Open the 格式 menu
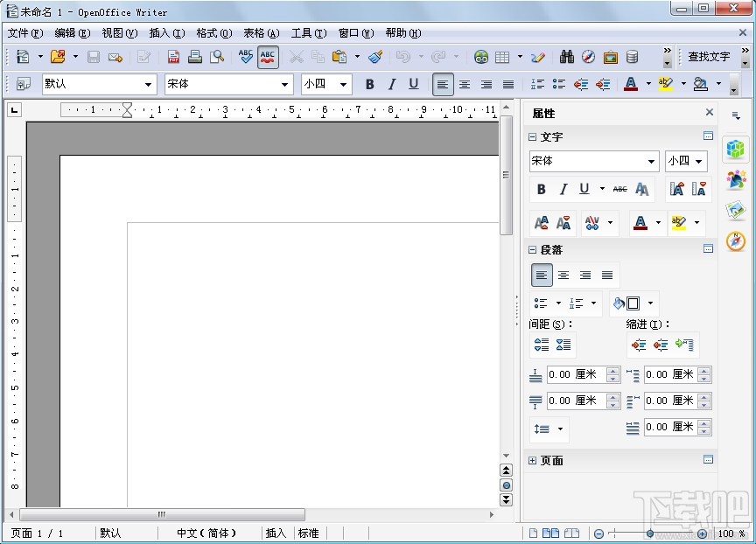 213,33
